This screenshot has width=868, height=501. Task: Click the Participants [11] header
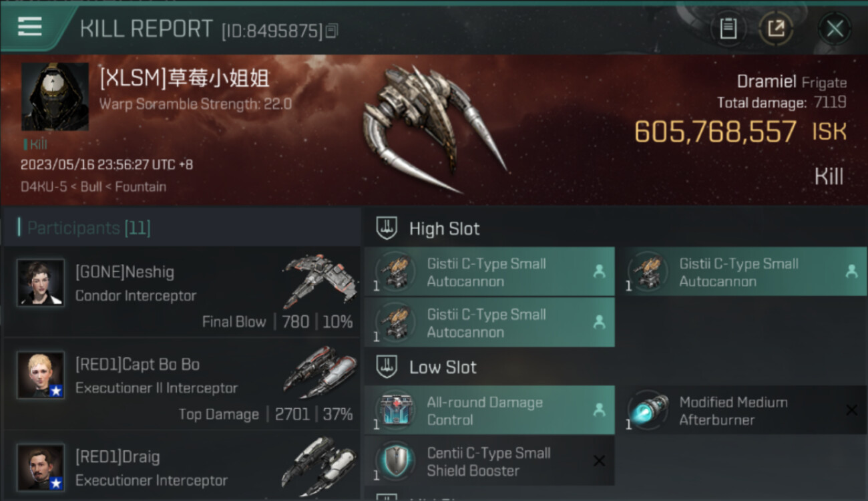tap(85, 228)
